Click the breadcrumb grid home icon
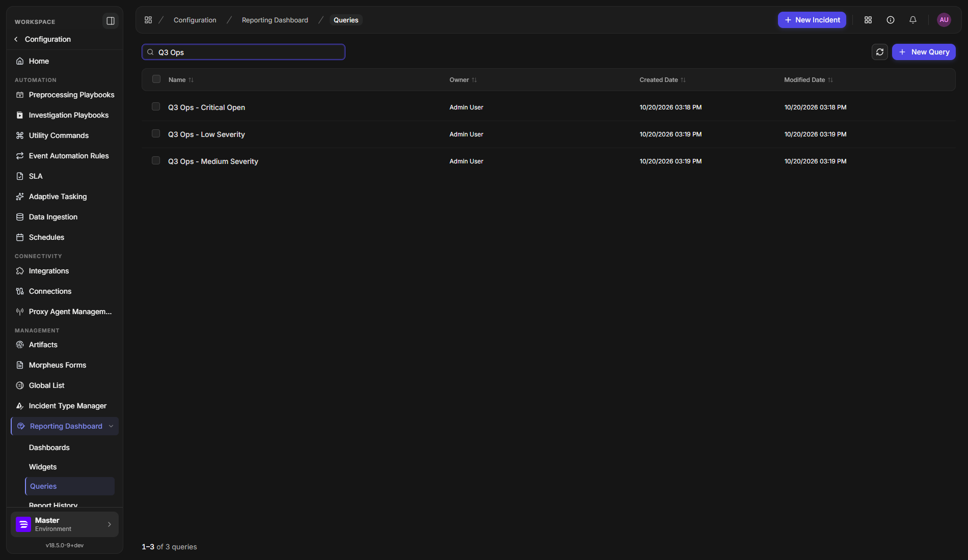 tap(148, 20)
